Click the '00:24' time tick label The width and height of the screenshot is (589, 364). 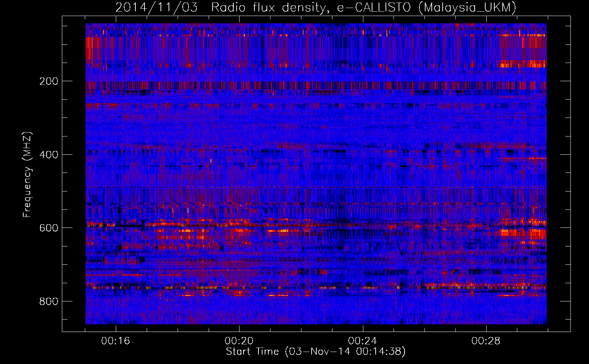pos(363,341)
